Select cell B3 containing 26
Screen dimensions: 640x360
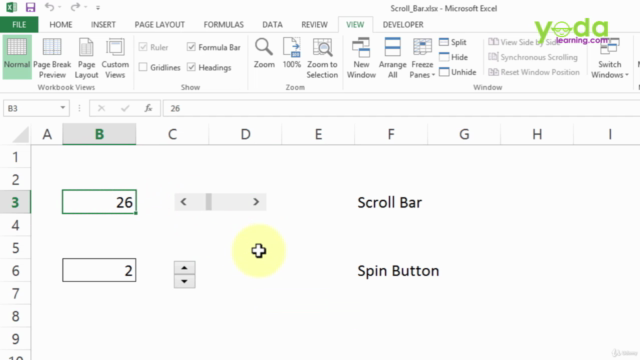[x=99, y=202]
